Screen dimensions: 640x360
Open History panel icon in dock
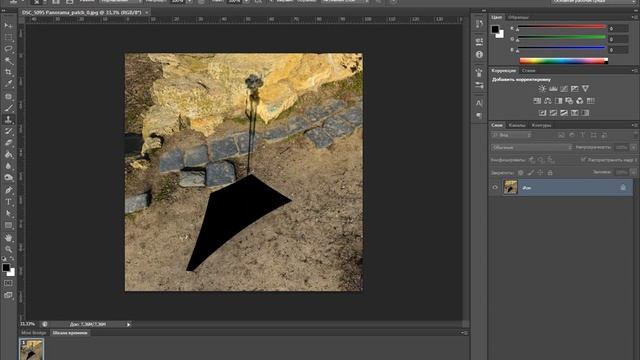click(x=479, y=24)
